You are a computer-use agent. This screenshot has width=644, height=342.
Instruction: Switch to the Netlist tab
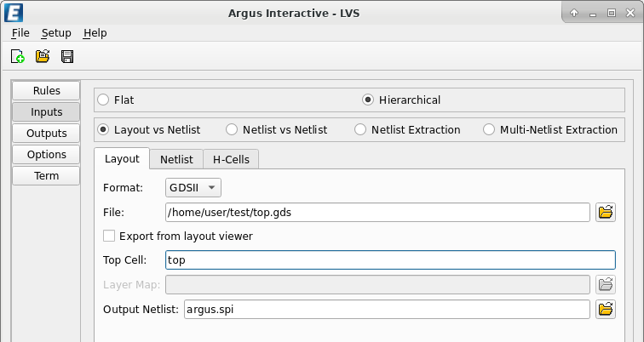[x=176, y=159]
